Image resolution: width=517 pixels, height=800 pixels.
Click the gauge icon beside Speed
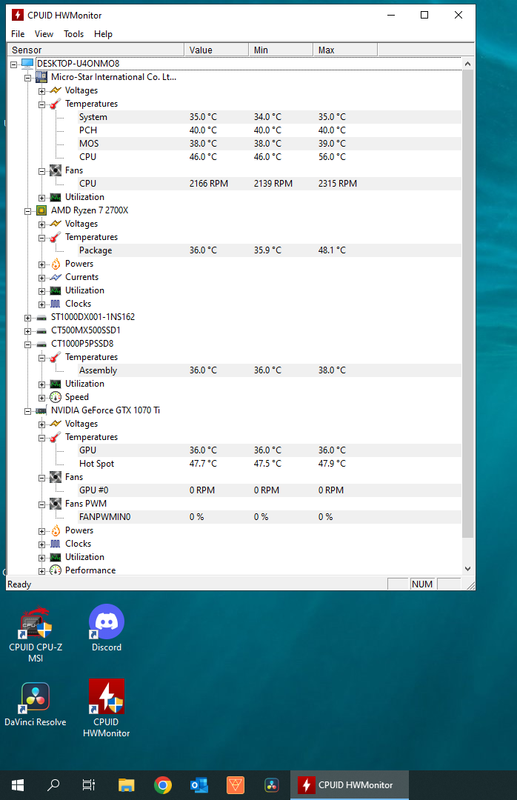tap(55, 397)
